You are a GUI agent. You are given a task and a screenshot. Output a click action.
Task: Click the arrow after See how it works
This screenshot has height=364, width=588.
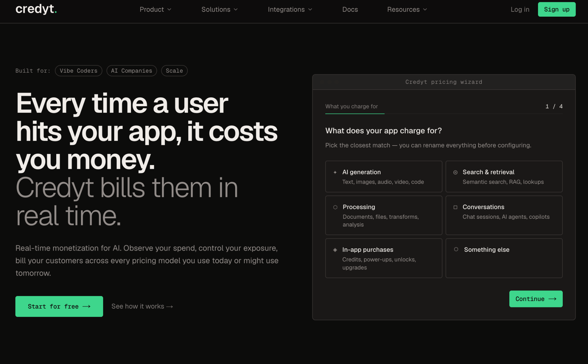170,307
